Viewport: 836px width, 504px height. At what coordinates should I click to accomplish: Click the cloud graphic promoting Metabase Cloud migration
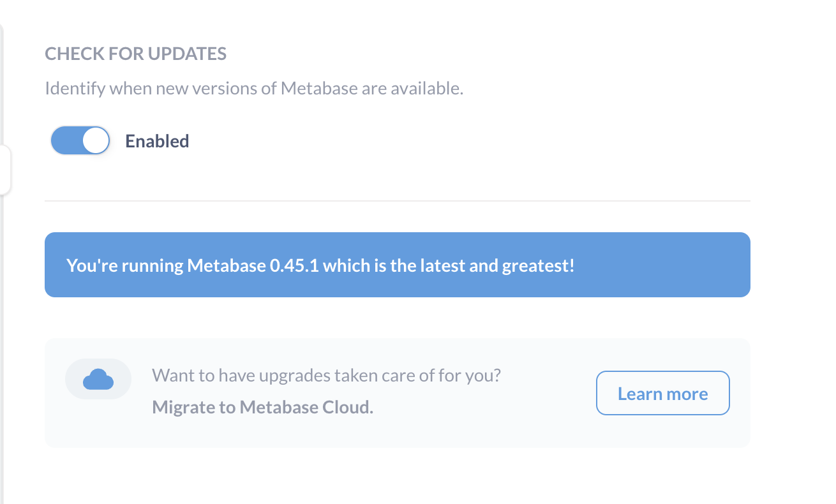click(x=98, y=378)
